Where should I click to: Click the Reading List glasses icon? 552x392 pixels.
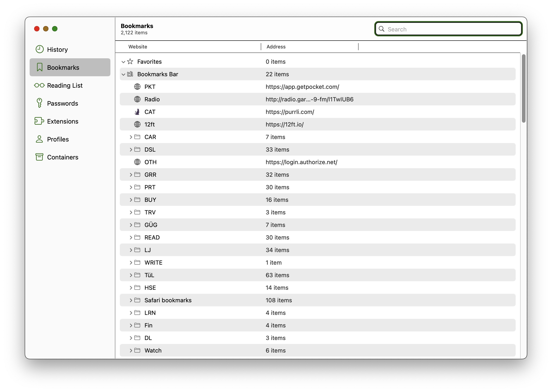(39, 85)
